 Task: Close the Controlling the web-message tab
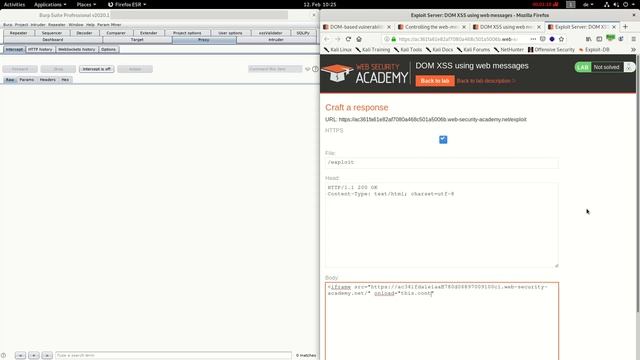(464, 27)
